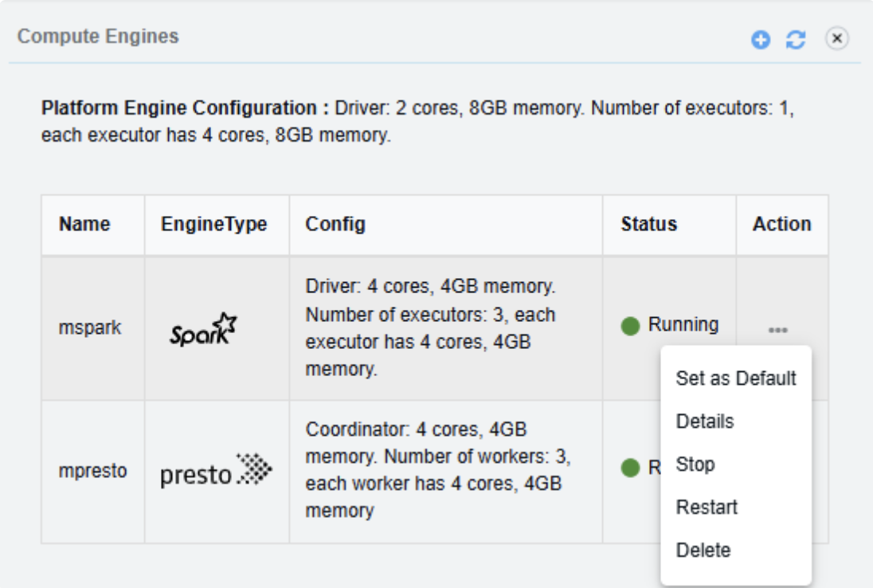Click the Status column header

click(648, 225)
